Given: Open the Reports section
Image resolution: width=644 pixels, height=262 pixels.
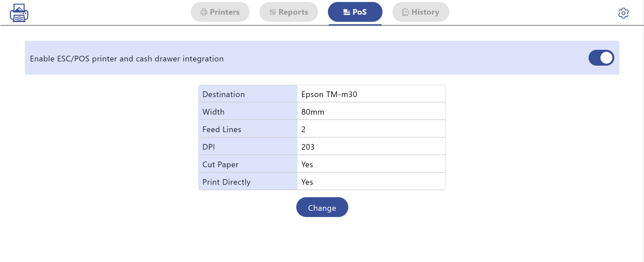Looking at the screenshot, I should [288, 12].
